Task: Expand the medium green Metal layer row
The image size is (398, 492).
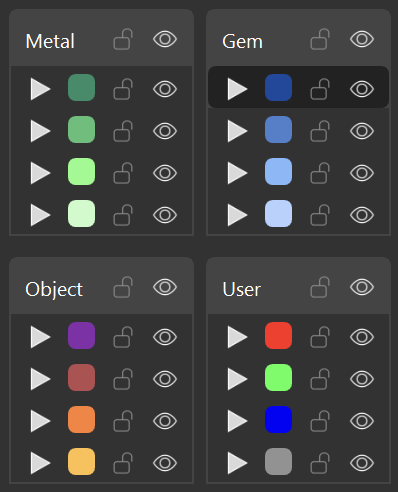Action: pos(40,131)
